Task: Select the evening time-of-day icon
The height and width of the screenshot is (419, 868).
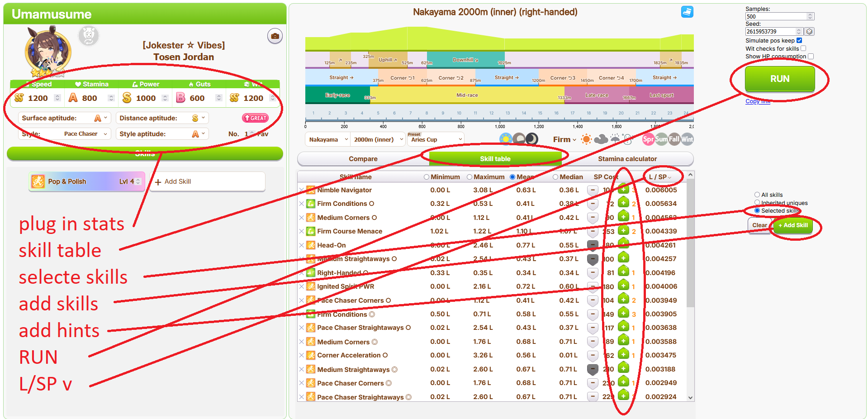Action: pyautogui.click(x=519, y=139)
